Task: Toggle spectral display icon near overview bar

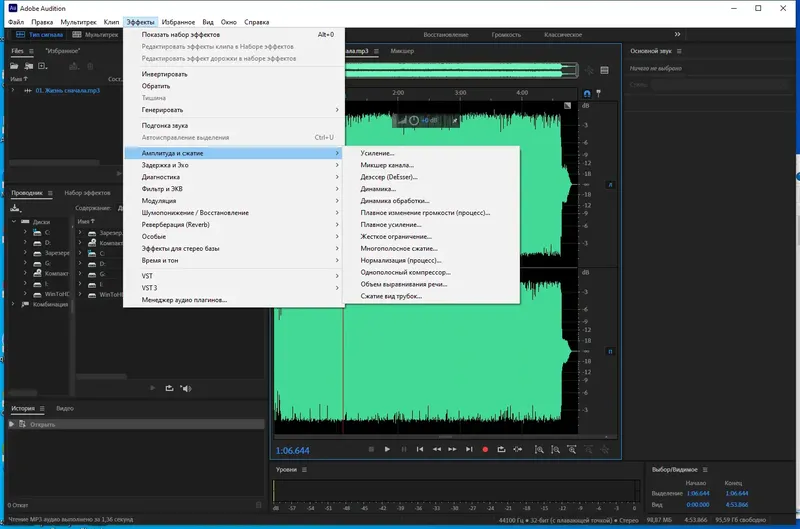Action: point(605,70)
